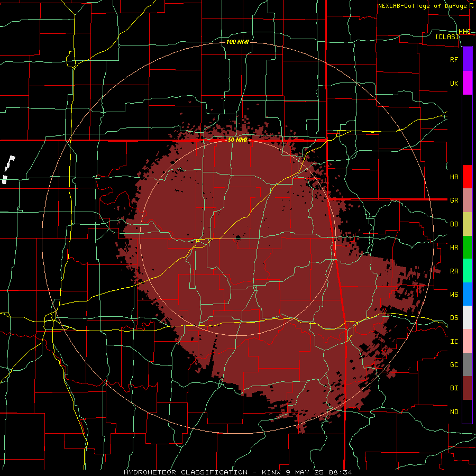Click the HR legend label

point(454,248)
